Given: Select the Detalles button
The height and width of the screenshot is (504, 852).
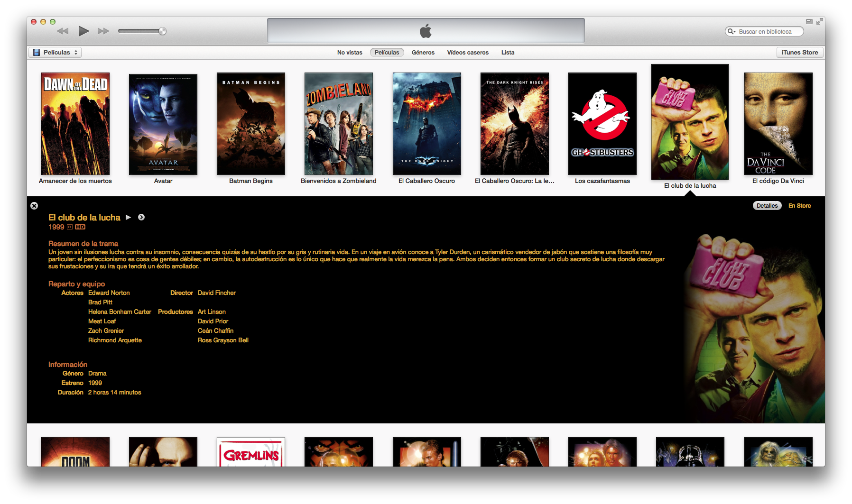Looking at the screenshot, I should (x=767, y=206).
